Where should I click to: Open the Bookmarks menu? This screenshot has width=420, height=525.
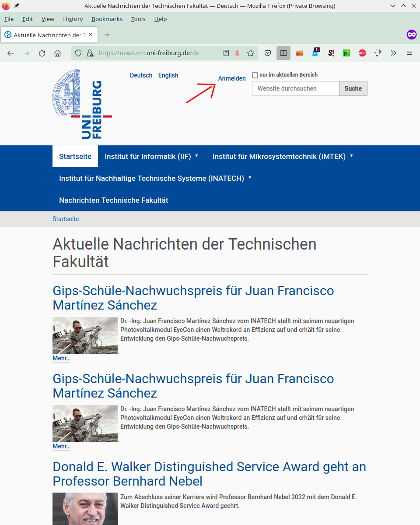point(107,19)
